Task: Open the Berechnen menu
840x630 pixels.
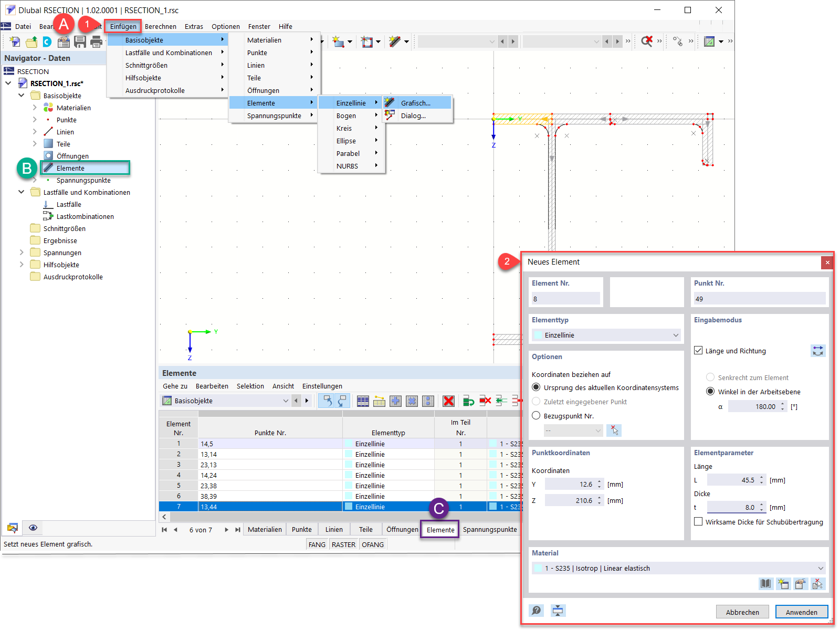Action: [161, 26]
